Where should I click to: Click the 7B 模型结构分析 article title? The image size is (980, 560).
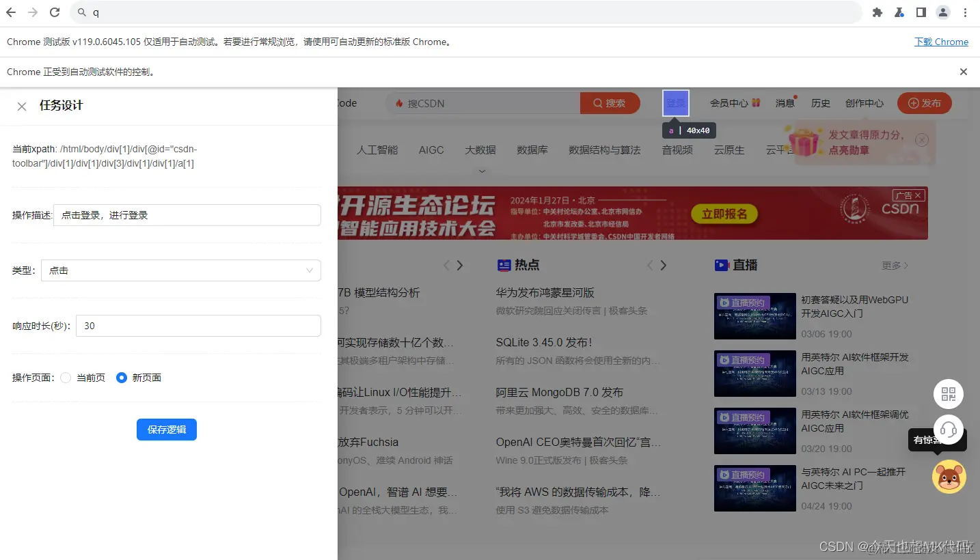[x=379, y=292]
